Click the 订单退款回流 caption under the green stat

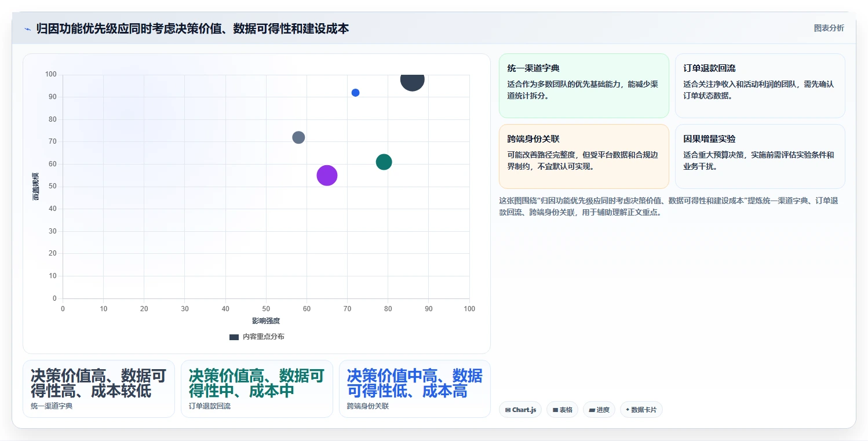(x=210, y=406)
